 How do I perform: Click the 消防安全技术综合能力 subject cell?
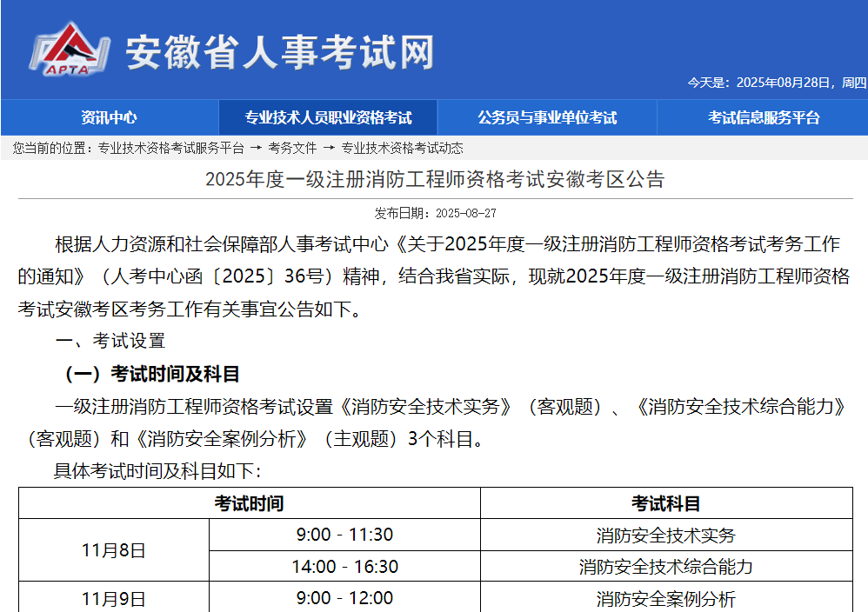pyautogui.click(x=666, y=567)
